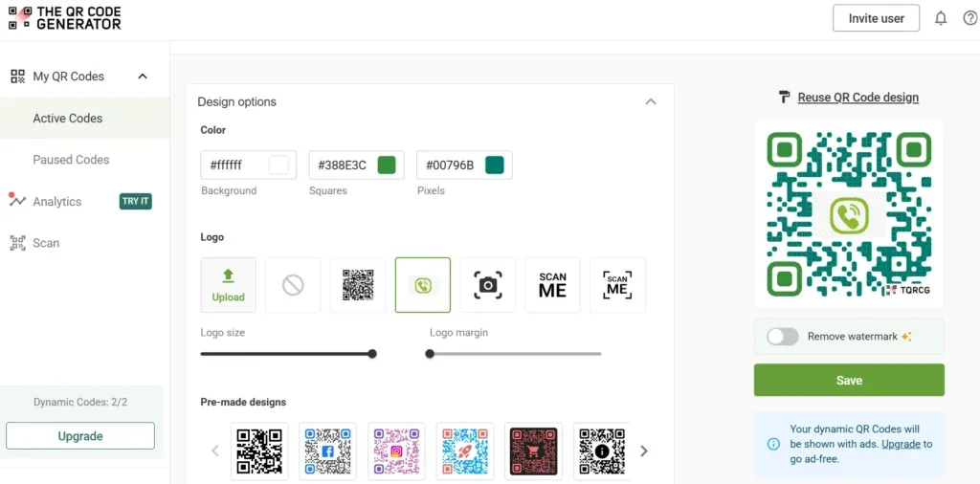This screenshot has width=980, height=484.
Task: Click the sparkle icon beside Remove watermark
Action: coord(906,337)
